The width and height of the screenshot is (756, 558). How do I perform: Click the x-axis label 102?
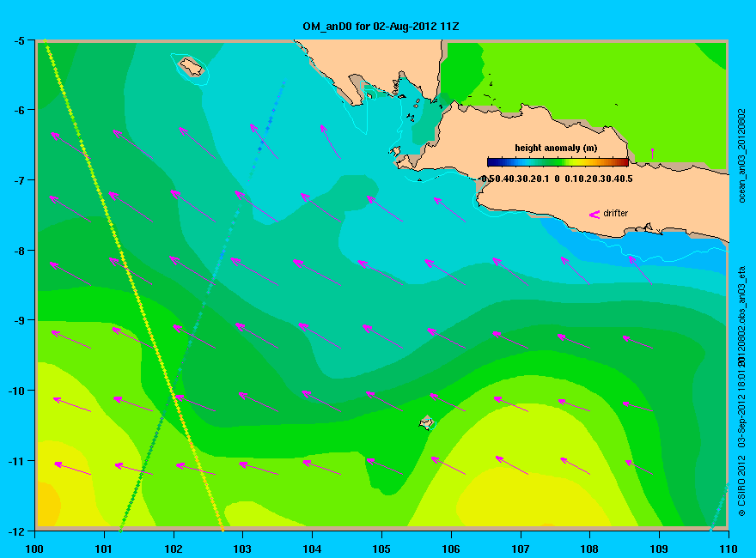click(x=174, y=549)
